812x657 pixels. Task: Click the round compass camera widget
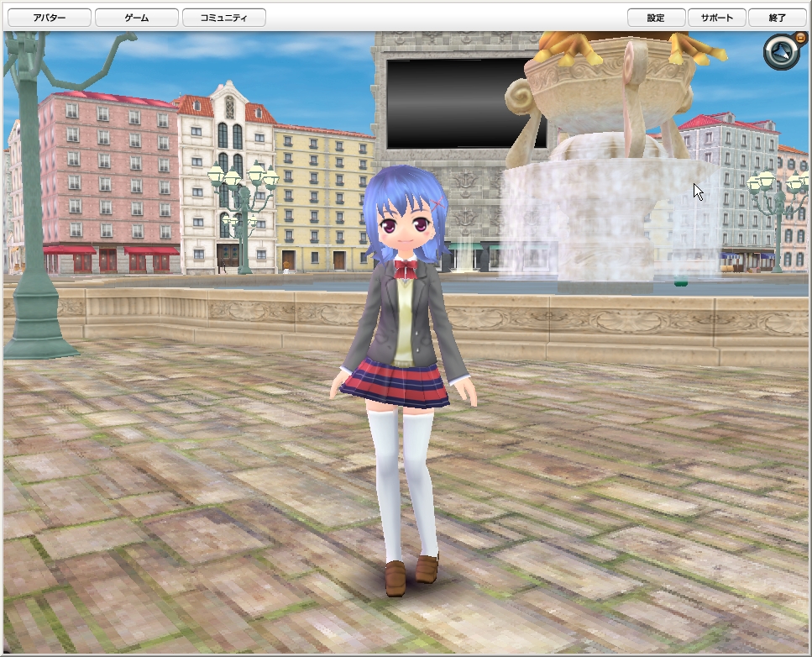(781, 52)
